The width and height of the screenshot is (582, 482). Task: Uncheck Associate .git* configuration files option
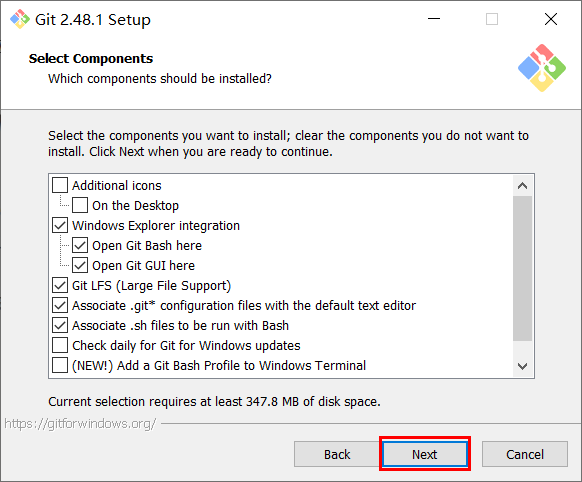(60, 305)
